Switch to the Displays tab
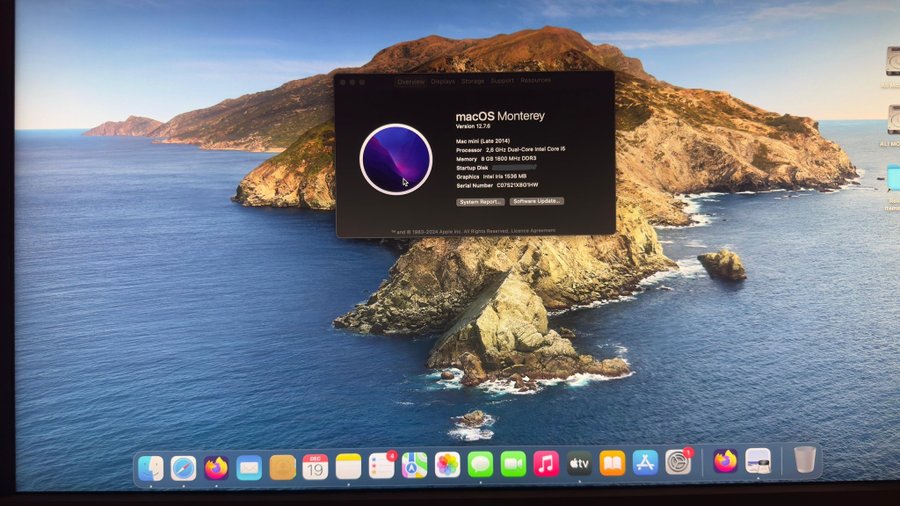The height and width of the screenshot is (506, 900). pyautogui.click(x=443, y=81)
